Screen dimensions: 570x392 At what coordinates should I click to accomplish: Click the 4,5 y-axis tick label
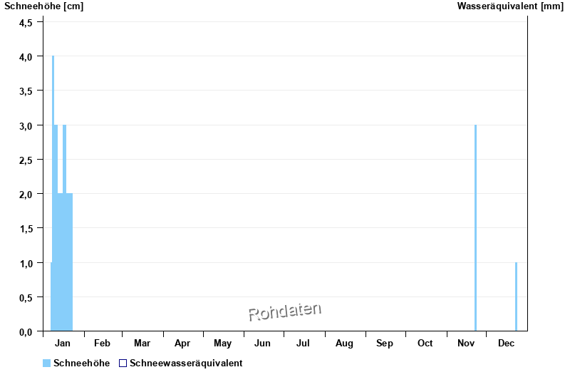(26, 22)
